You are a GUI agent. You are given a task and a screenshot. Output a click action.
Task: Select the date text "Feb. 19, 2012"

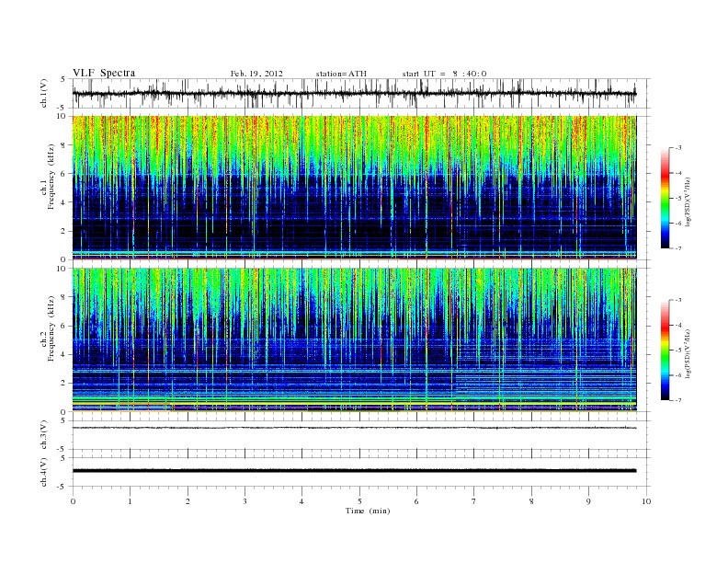256,74
